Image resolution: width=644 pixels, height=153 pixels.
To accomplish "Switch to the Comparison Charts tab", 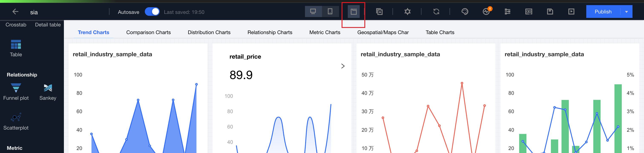I will 148,32.
